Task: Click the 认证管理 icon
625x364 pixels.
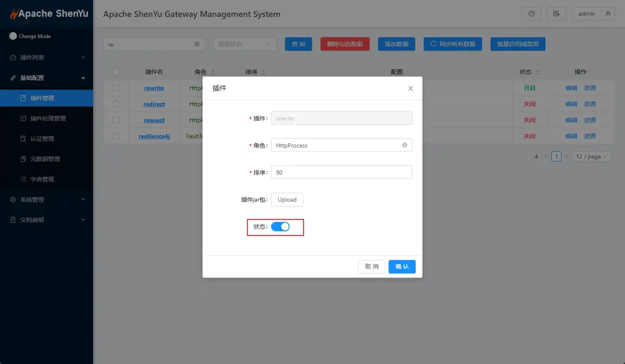Action: click(23, 139)
